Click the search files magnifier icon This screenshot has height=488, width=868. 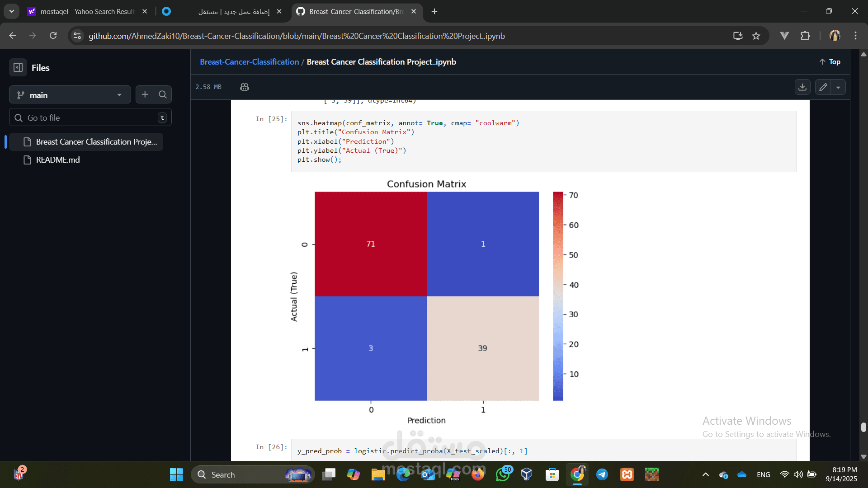(x=163, y=94)
